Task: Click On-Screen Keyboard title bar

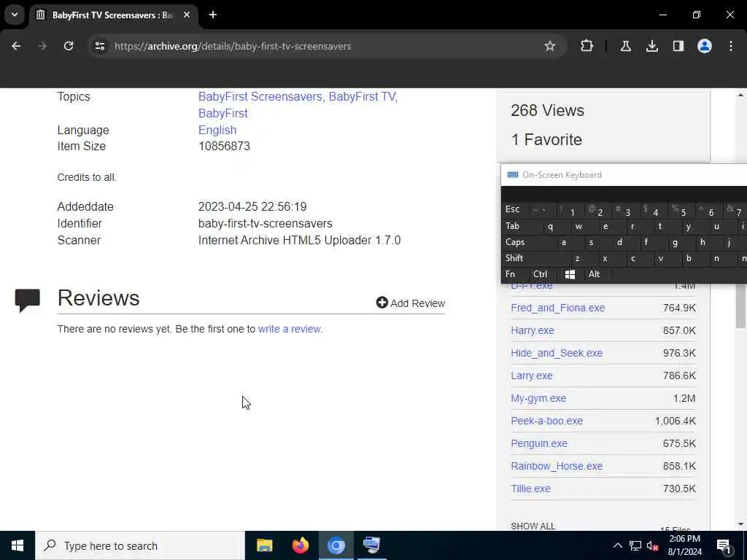Action: [624, 175]
